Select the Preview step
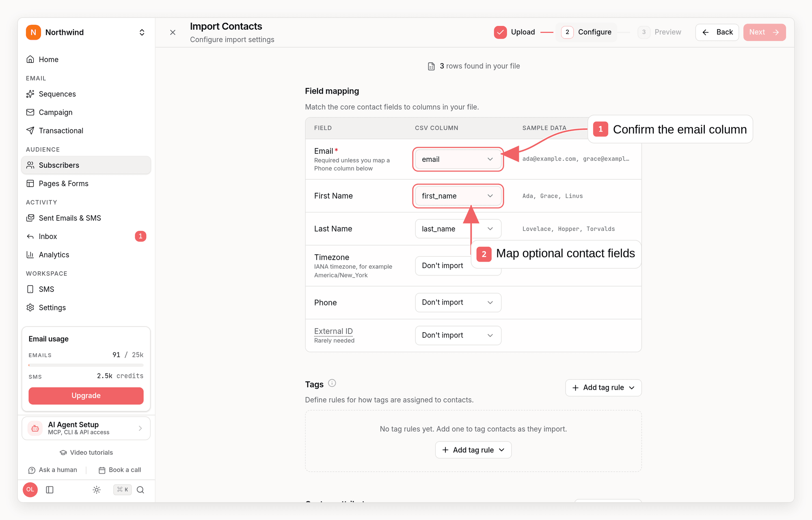 (x=659, y=32)
